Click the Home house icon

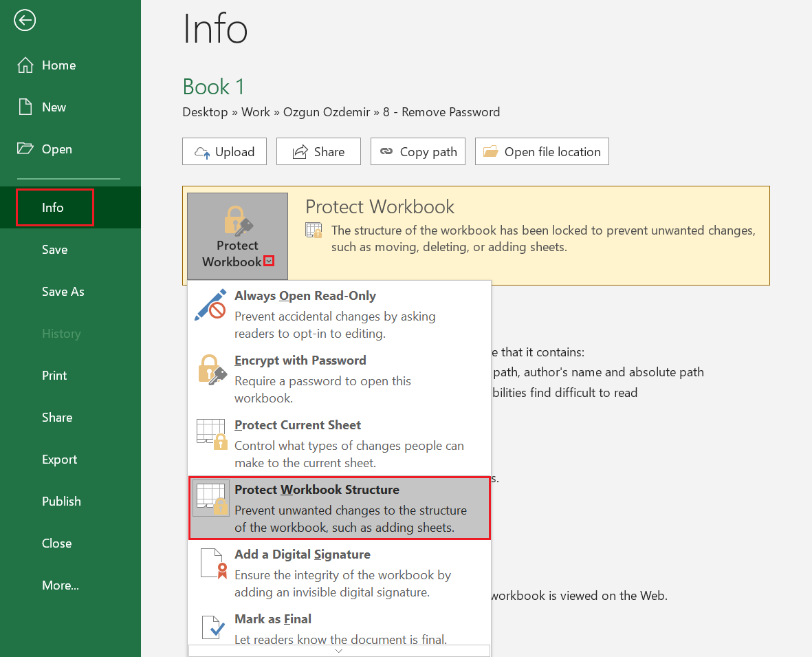(x=25, y=65)
